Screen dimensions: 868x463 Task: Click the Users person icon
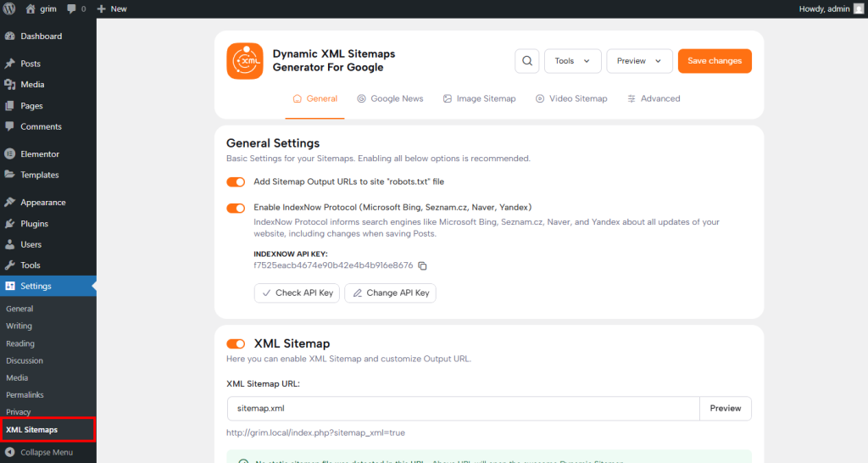[x=10, y=245]
